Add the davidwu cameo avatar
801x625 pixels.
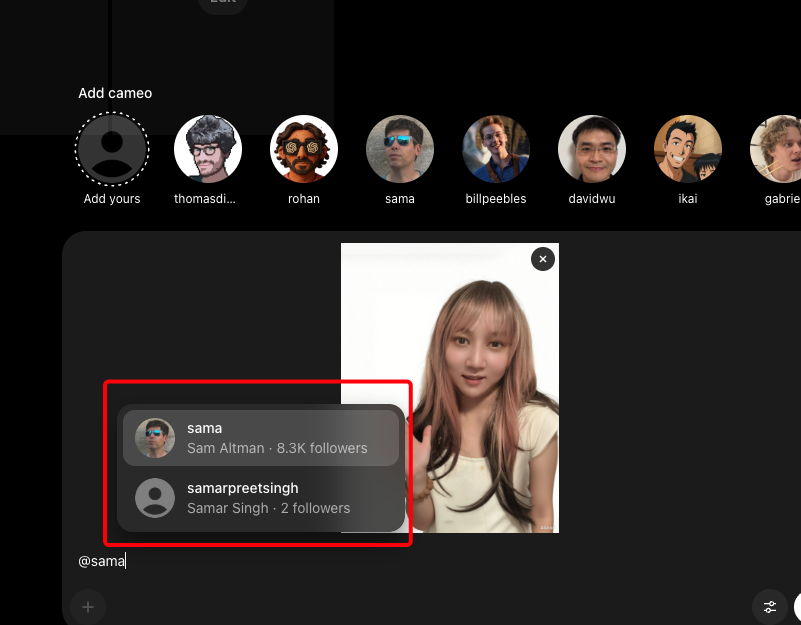[592, 149]
